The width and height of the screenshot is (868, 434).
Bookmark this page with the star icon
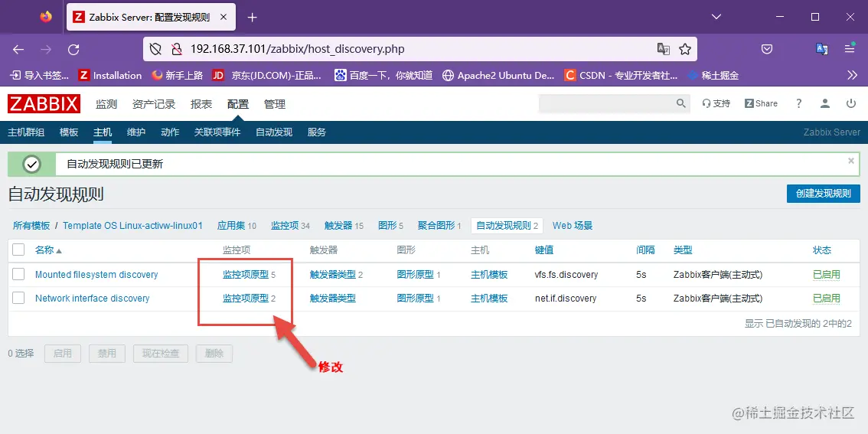[x=685, y=49]
